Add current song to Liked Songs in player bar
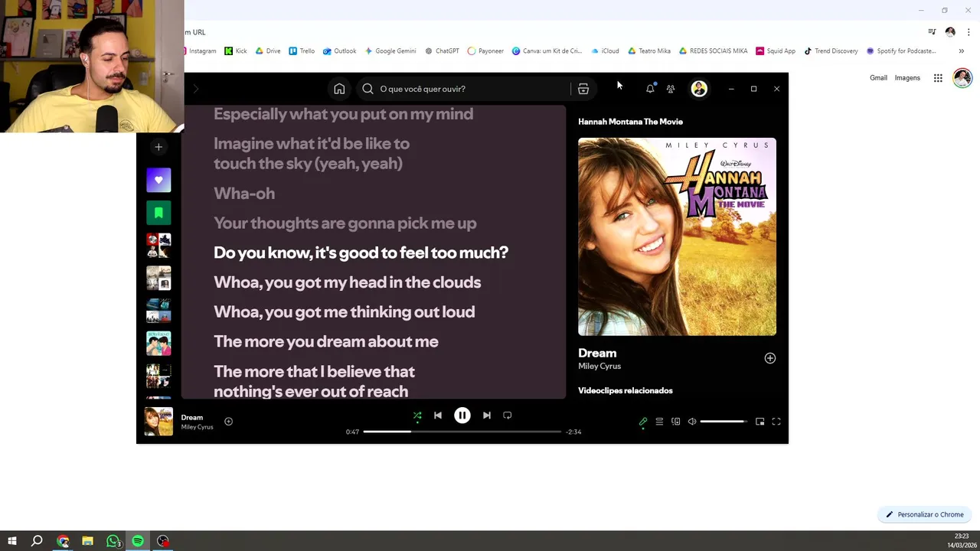 228,422
